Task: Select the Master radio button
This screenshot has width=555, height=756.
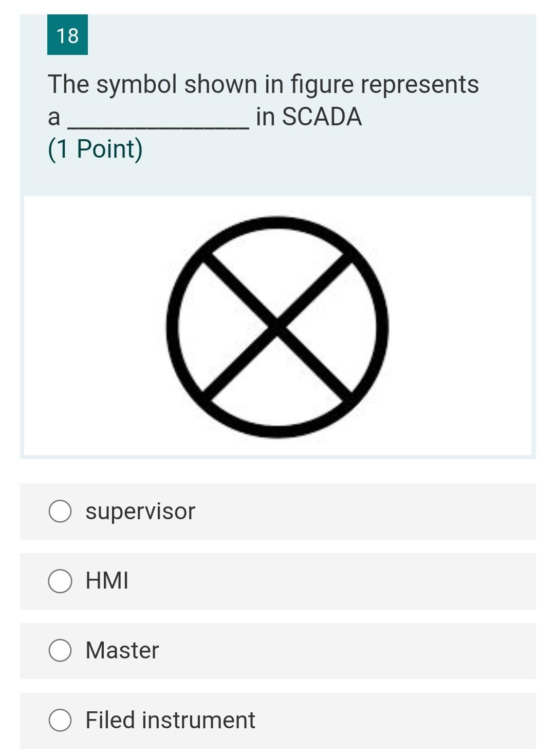Action: coord(60,651)
